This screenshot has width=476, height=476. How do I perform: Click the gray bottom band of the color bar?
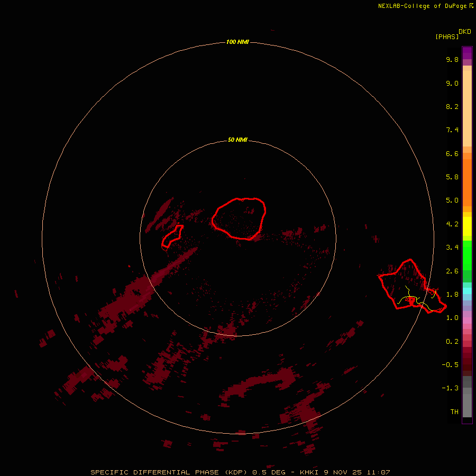tap(467, 402)
